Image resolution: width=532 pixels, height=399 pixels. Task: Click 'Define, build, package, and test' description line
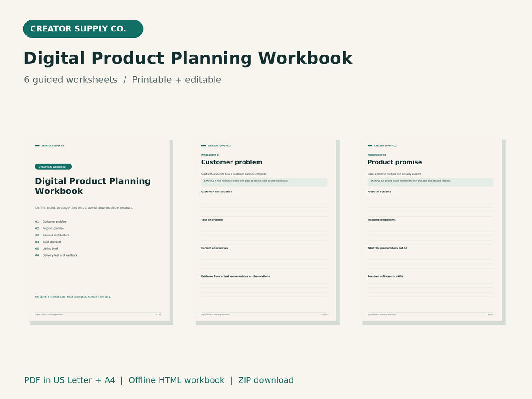tap(84, 208)
